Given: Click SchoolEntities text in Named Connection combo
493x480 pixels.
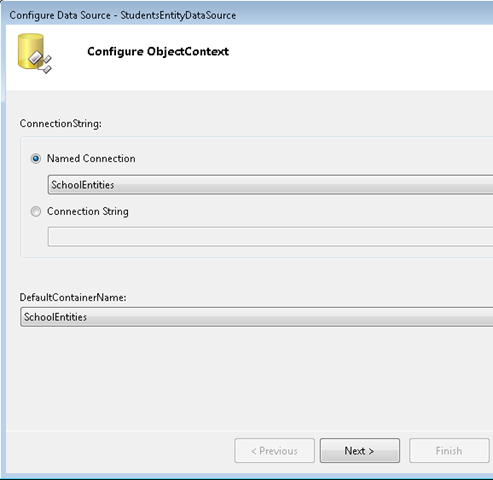Looking at the screenshot, I should tap(83, 185).
